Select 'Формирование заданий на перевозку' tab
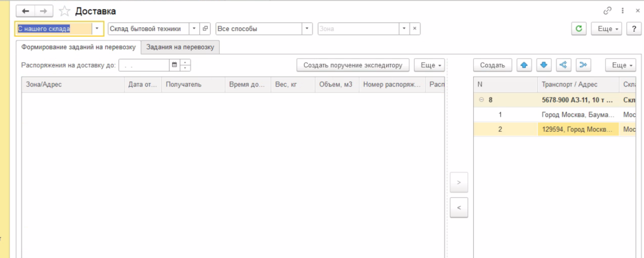Viewport: 644px width, 258px height. pos(78,47)
